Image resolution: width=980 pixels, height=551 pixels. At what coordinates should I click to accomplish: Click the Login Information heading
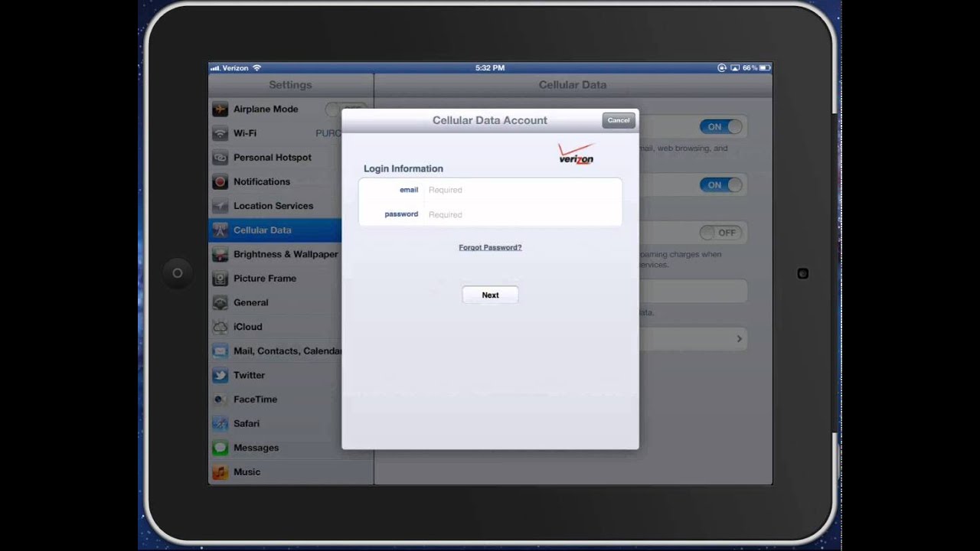[403, 168]
